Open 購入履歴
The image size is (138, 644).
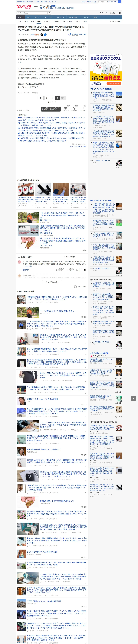coord(112,13)
